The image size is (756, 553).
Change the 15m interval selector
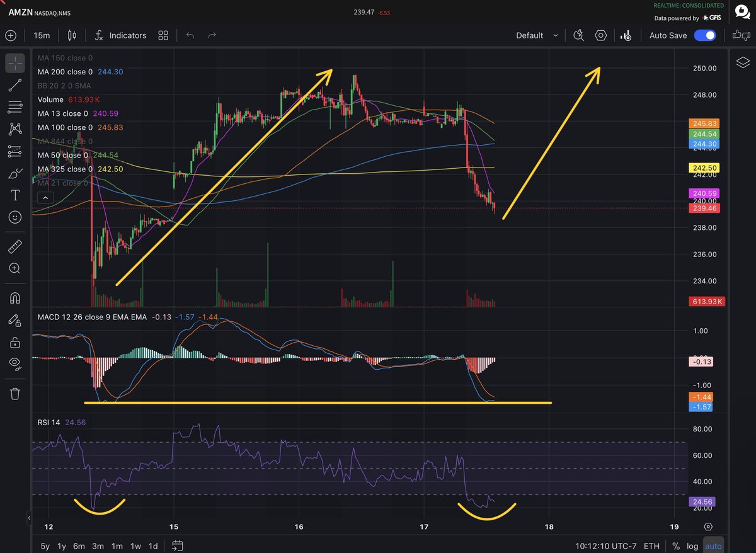click(42, 35)
